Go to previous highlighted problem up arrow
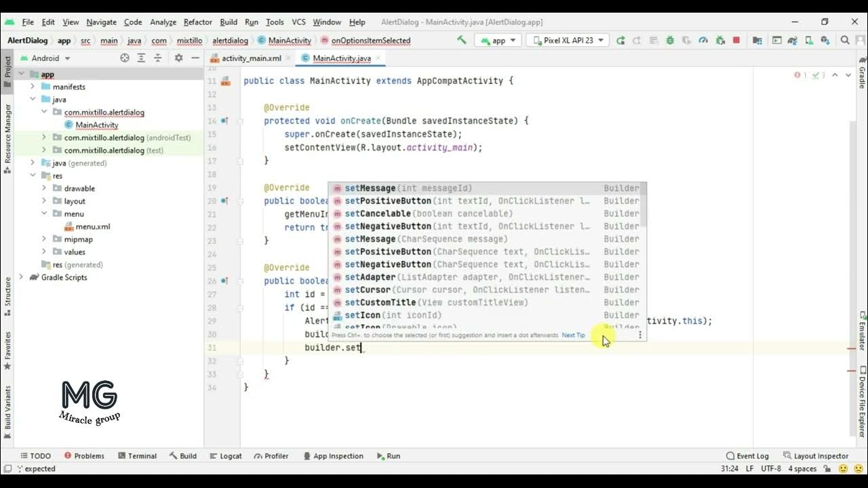Screen dimensions: 868x488 [x=835, y=75]
